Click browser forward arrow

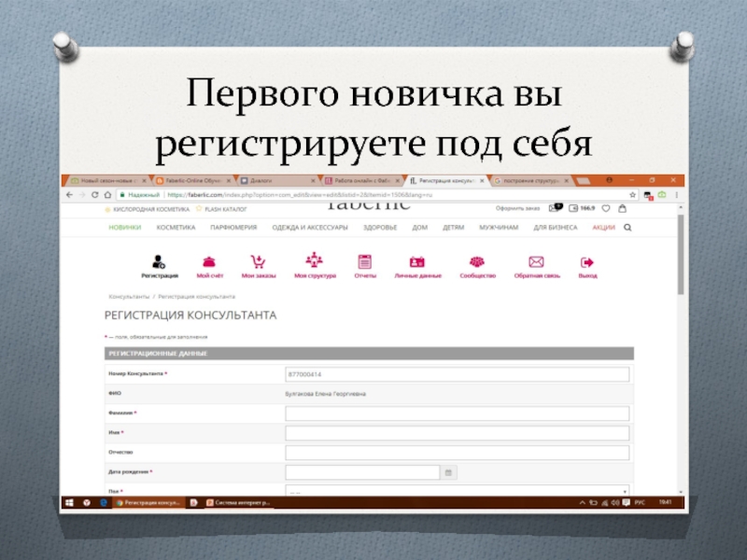coord(82,195)
